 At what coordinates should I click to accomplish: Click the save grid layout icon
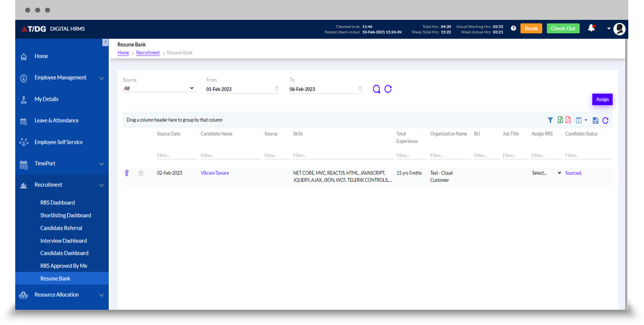(x=596, y=120)
